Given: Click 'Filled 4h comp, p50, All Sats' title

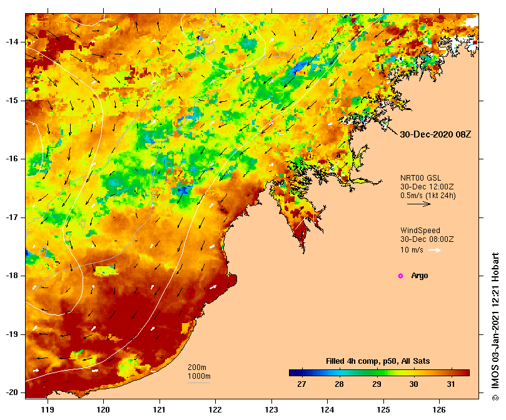Looking at the screenshot, I should coord(378,361).
